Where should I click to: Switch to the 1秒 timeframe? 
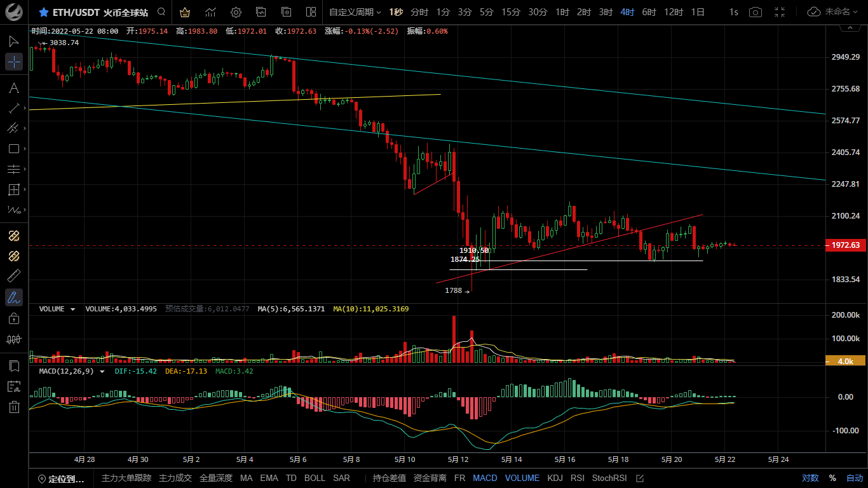point(396,12)
